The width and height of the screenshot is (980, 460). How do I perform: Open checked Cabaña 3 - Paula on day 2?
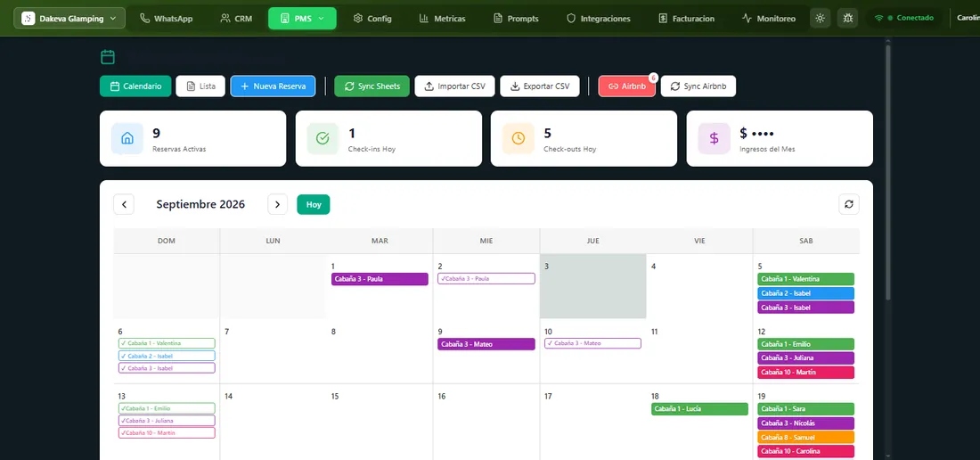pos(486,279)
